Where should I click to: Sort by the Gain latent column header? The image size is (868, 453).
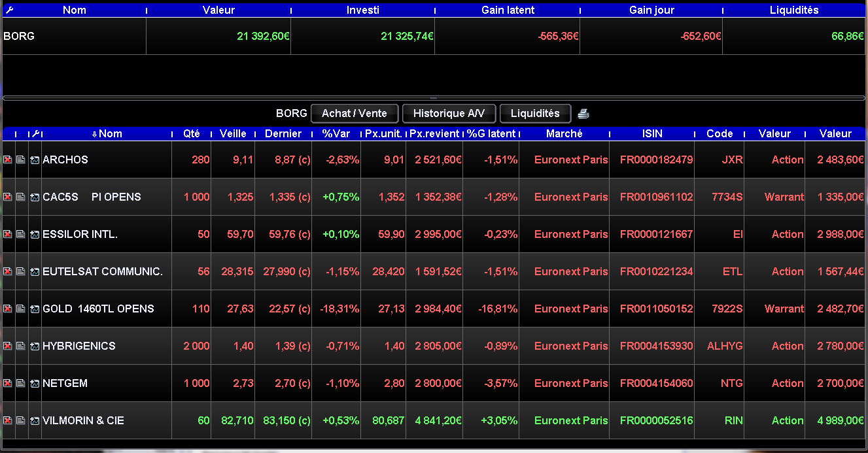pos(508,10)
